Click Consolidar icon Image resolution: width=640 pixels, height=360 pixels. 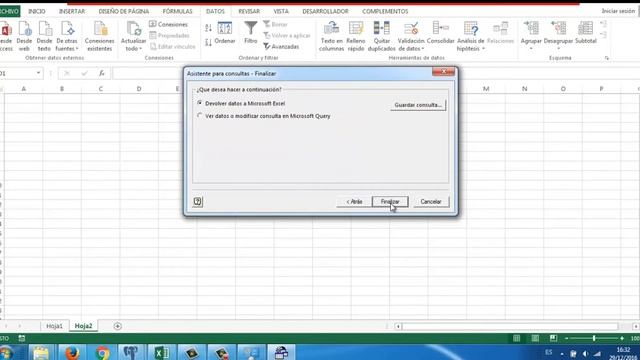tap(440, 33)
